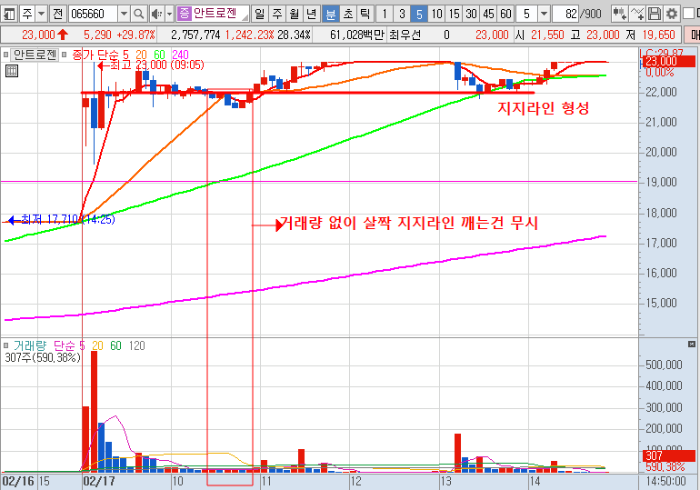Click the 최저 17,710 (14:25) low marker

62,219
